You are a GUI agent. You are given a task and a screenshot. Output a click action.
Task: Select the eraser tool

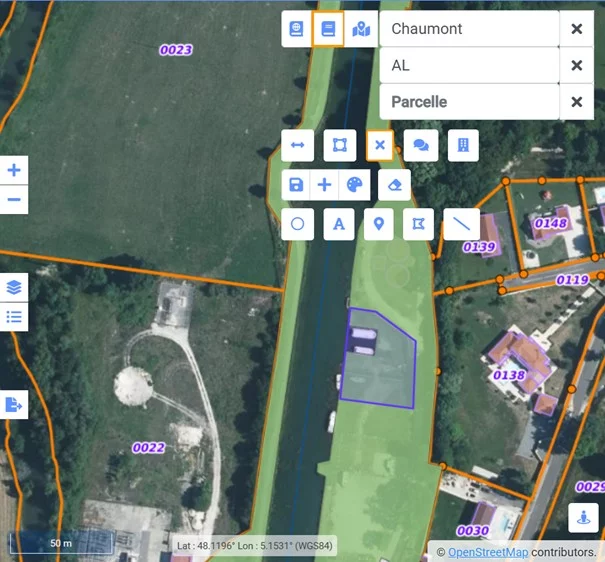(x=395, y=185)
